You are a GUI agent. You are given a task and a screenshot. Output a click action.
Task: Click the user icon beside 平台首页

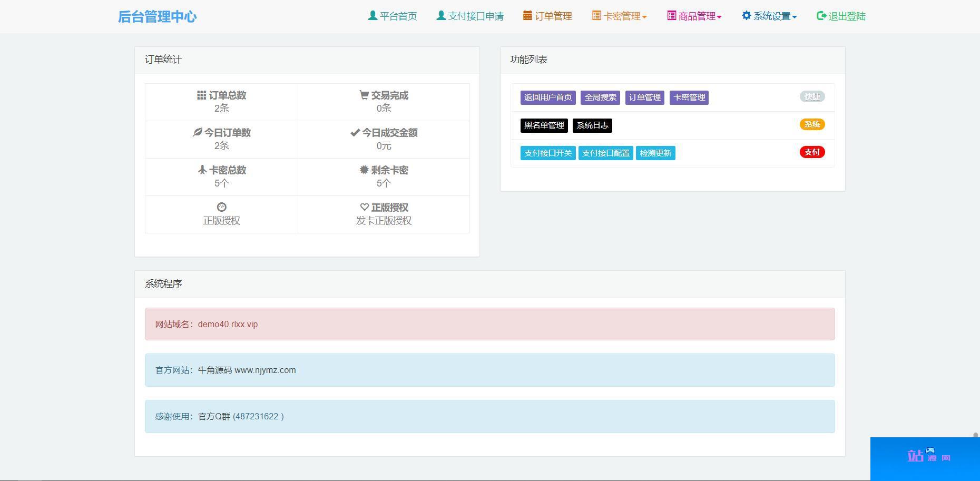[x=373, y=16]
